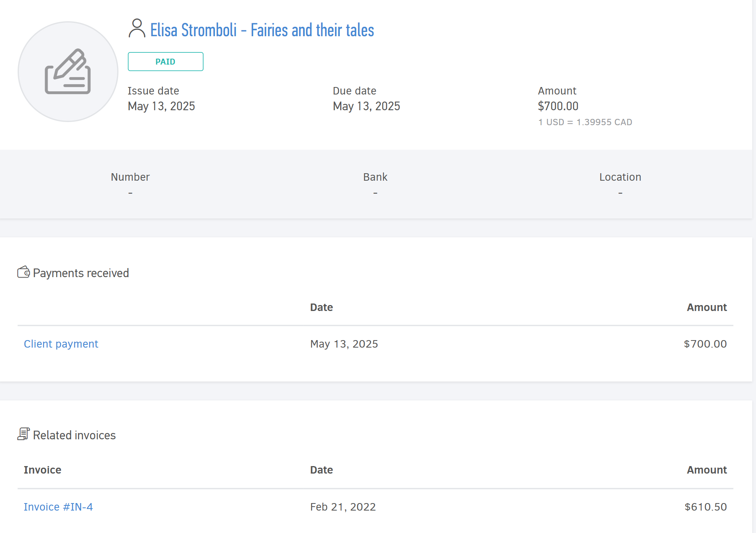Screen dimensions: 756x533
Task: Click the $700.00 amount value in header
Action: [x=558, y=106]
